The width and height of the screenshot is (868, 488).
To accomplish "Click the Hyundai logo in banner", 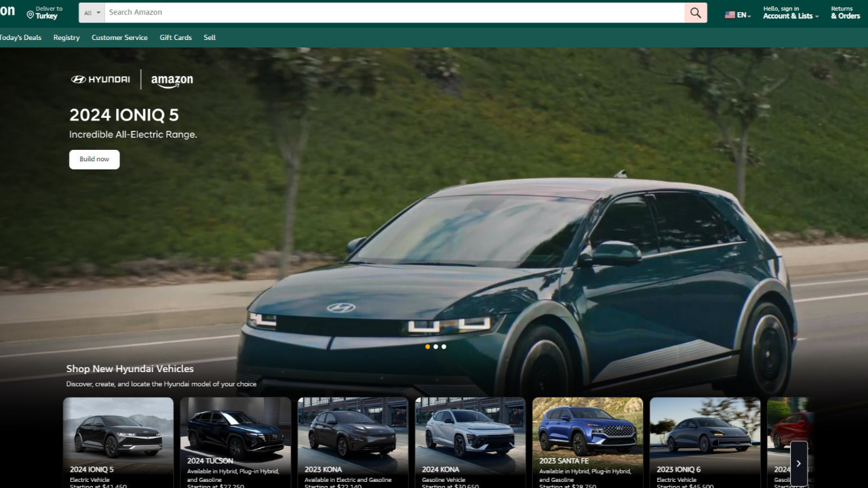I will pos(100,79).
